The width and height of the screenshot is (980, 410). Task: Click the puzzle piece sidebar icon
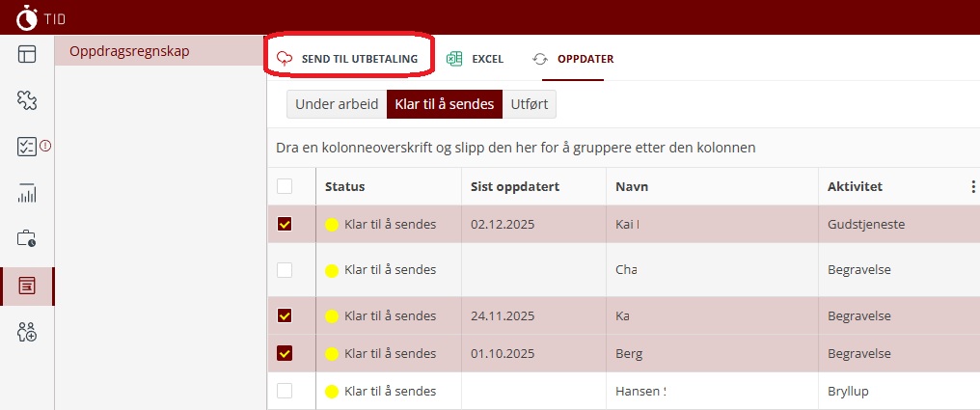(x=27, y=99)
